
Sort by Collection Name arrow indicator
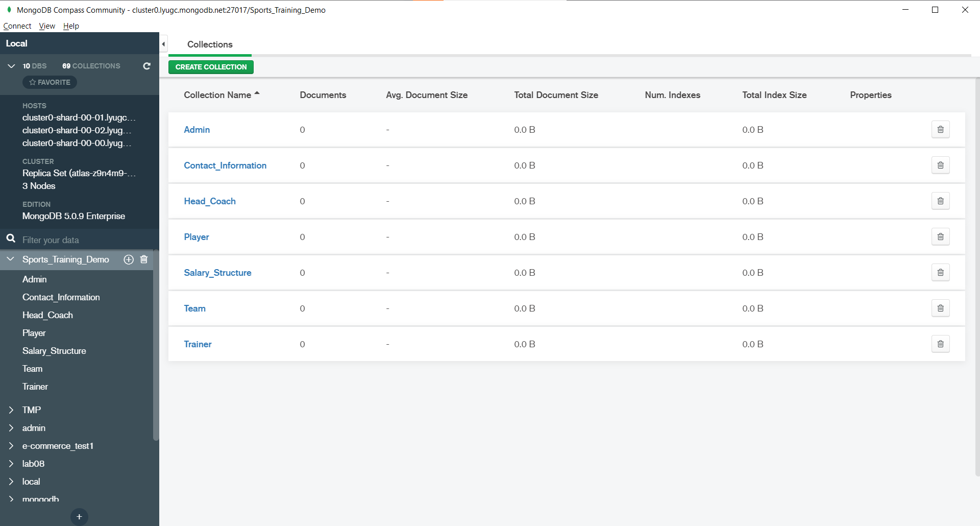click(257, 93)
